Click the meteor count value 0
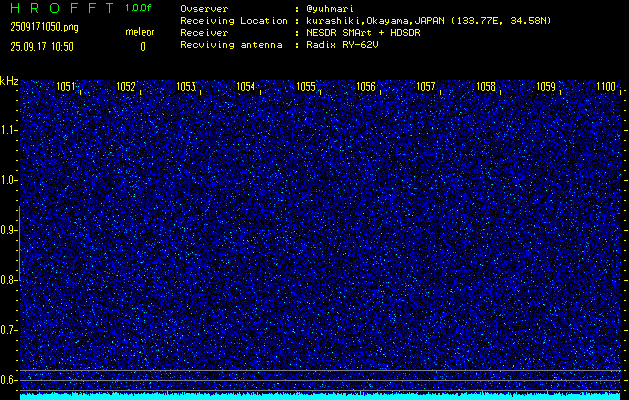This screenshot has height=400, width=629. click(143, 47)
